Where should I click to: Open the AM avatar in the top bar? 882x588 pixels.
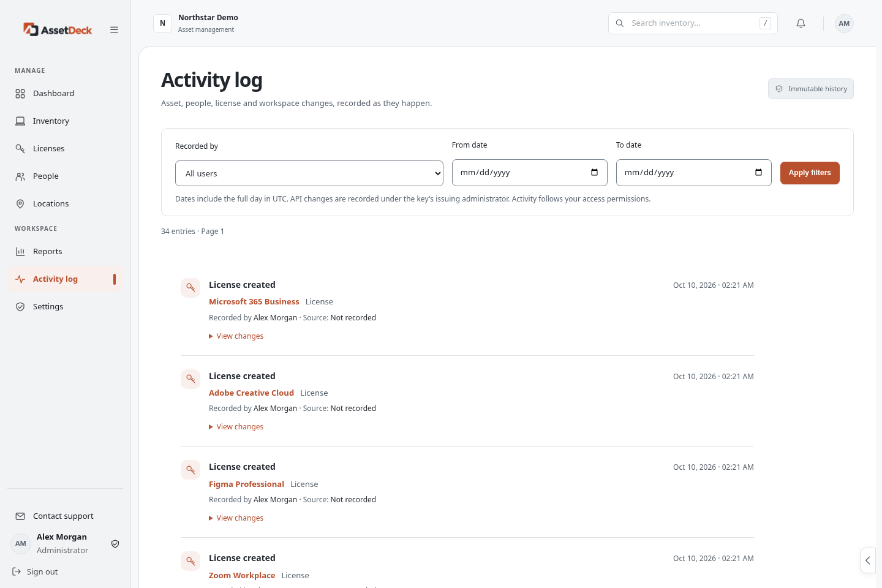[844, 23]
